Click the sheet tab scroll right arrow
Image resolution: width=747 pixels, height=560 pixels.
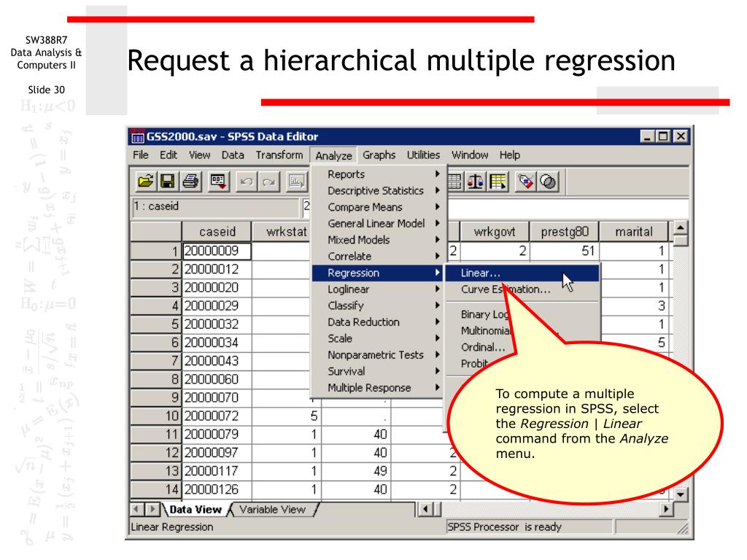[x=152, y=510]
